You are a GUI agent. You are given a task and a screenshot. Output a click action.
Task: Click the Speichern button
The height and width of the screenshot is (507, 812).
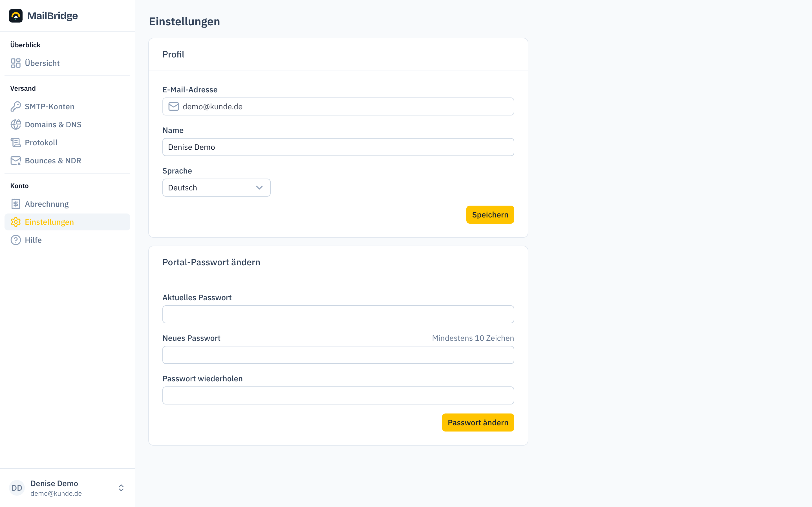tap(490, 215)
